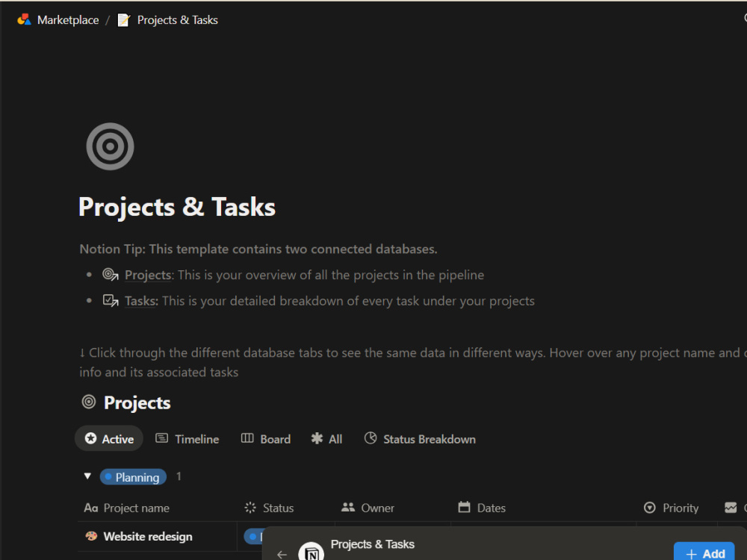The height and width of the screenshot is (560, 747).
Task: Click the Planning group count number 1
Action: (179, 476)
